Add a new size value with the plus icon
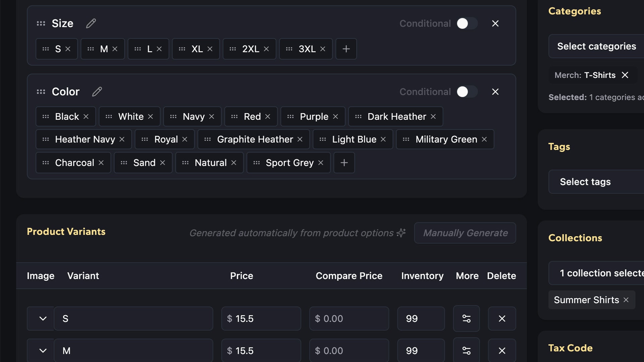Screen dimensions: 644x362 (x=346, y=49)
